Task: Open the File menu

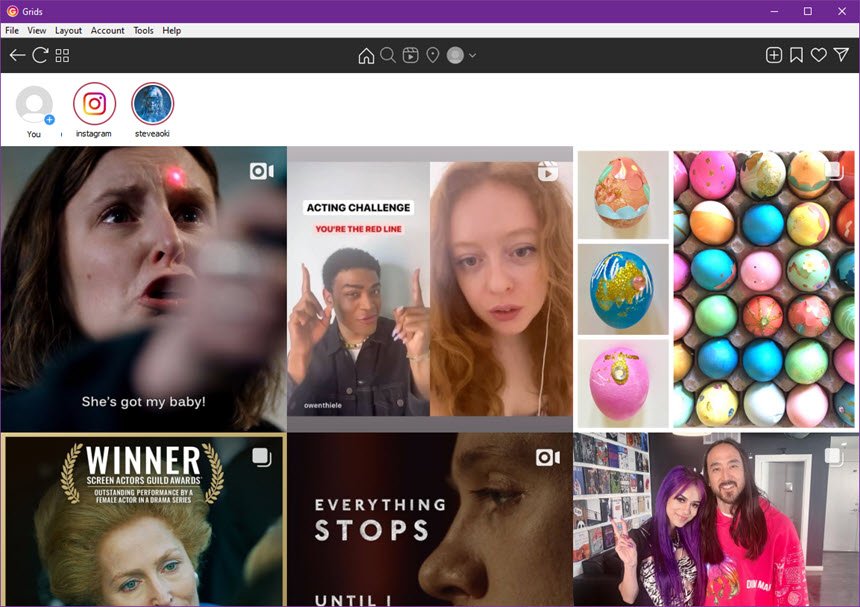Action: [12, 31]
